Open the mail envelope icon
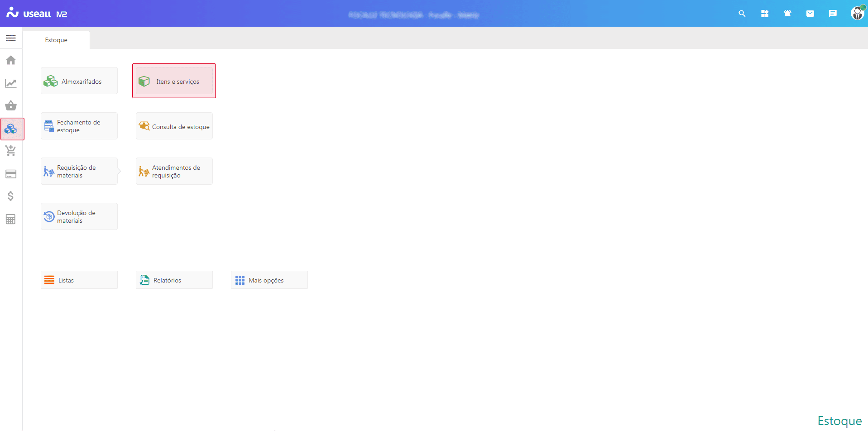 point(810,14)
